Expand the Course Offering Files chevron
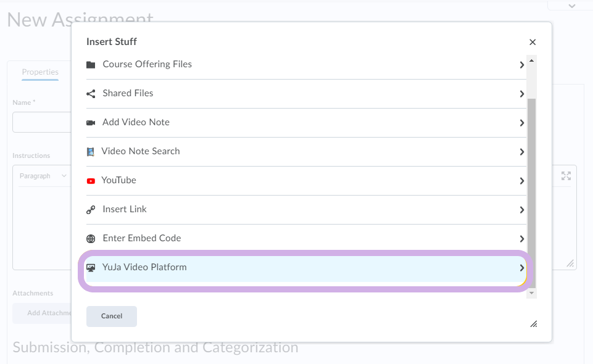 click(x=522, y=65)
